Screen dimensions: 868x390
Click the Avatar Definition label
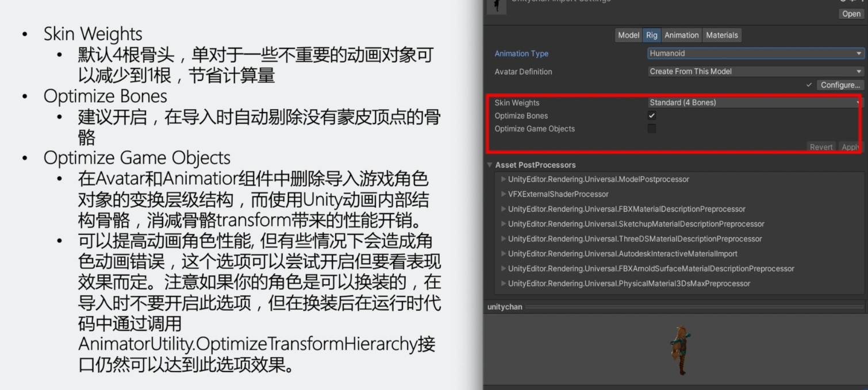[523, 72]
